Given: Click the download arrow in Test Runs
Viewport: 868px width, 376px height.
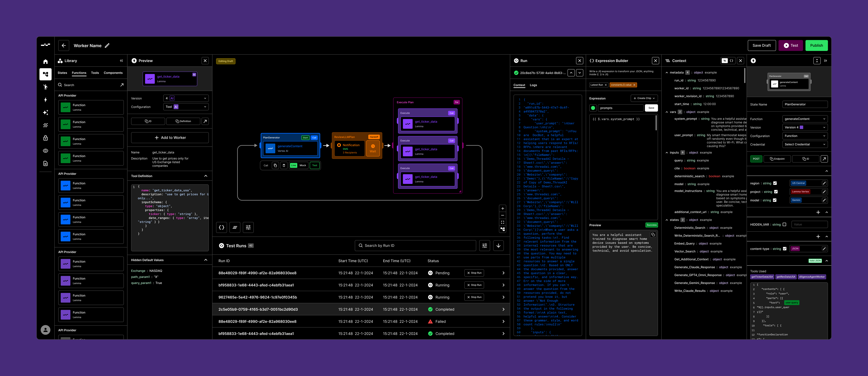Looking at the screenshot, I should (x=498, y=246).
